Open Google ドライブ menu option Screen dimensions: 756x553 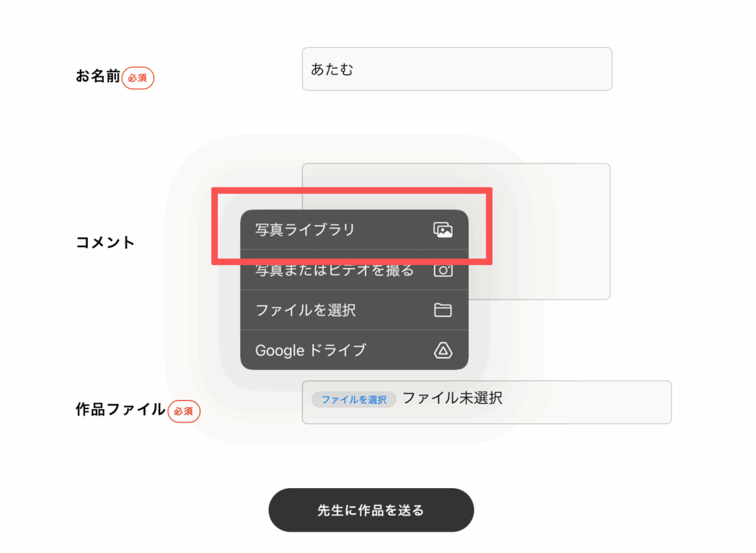310,350
